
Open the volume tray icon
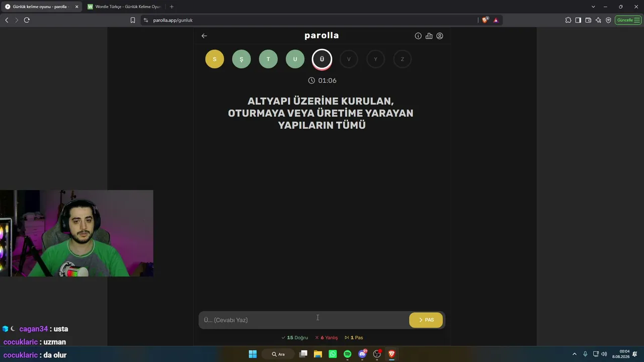(x=604, y=354)
